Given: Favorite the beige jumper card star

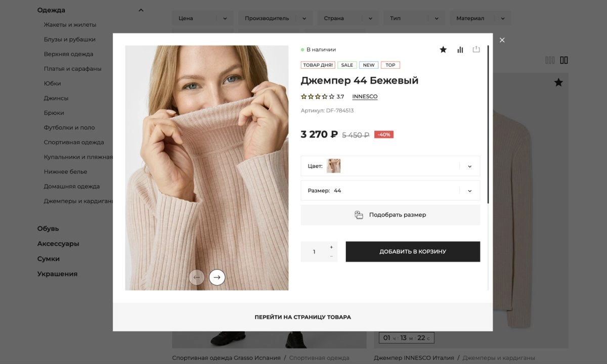Looking at the screenshot, I should [x=558, y=82].
